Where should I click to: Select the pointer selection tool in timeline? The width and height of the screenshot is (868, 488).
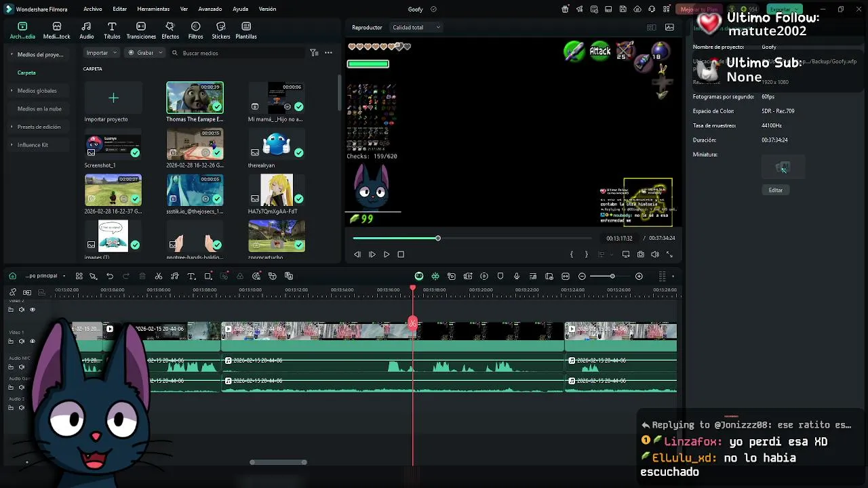(93, 276)
